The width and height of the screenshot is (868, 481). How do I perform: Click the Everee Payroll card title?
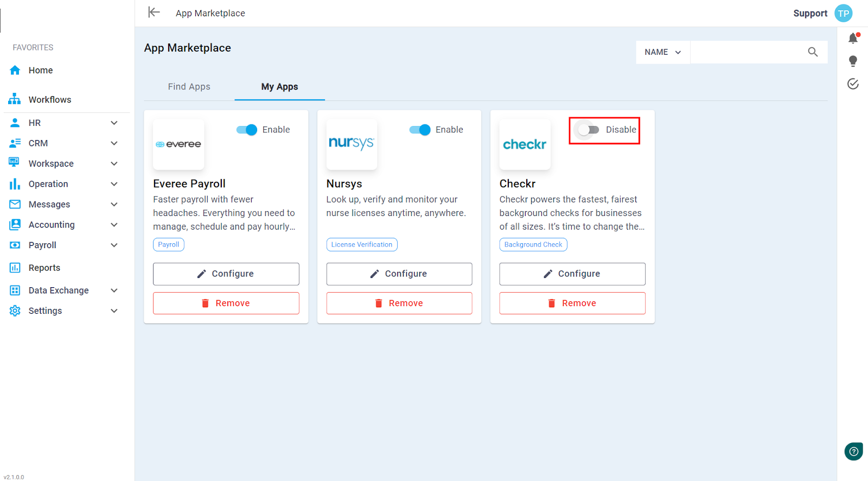[x=189, y=184]
